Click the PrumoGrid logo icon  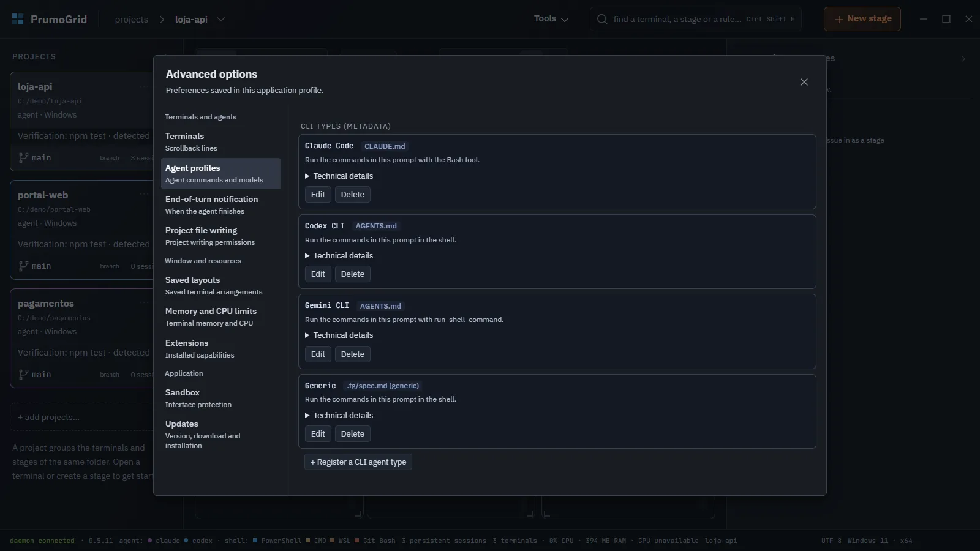click(x=18, y=19)
